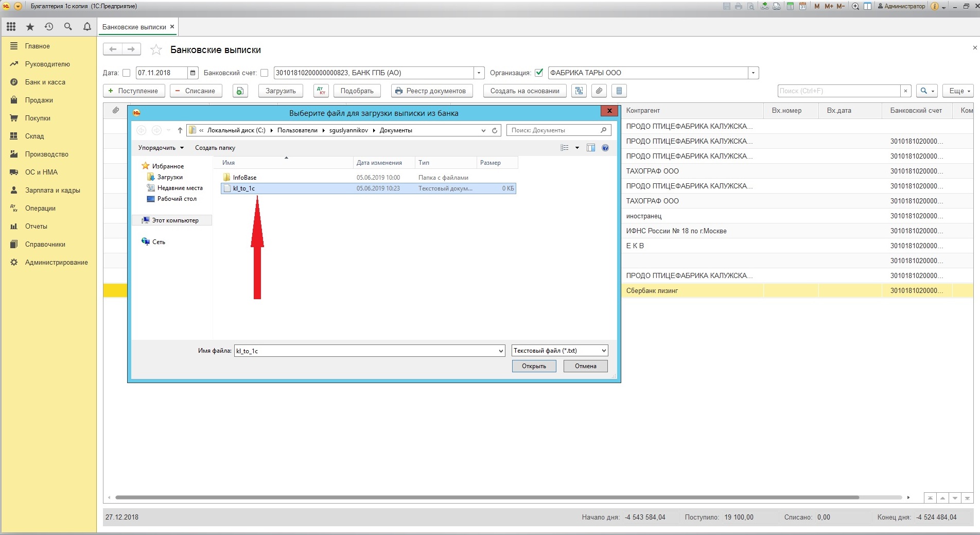The image size is (980, 535).
Task: Expand the Банковский счет dropdown
Action: tap(479, 73)
